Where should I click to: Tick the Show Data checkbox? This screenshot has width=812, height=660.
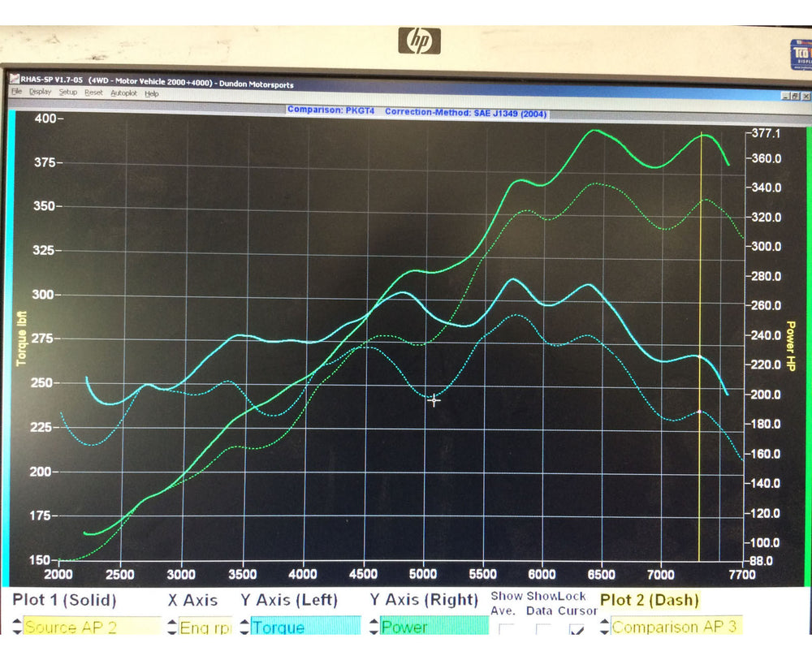point(542,628)
